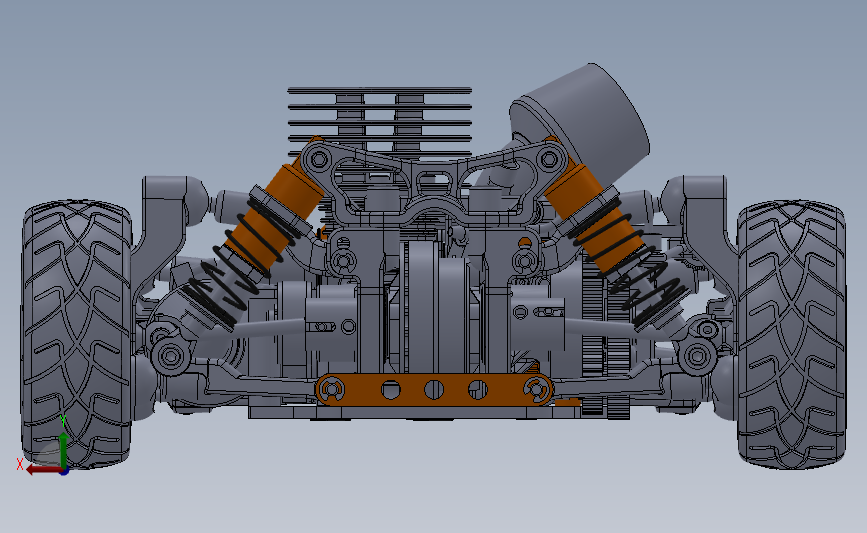867x533 pixels.
Task: Select the left lower arm ball joint
Action: coord(170,356)
